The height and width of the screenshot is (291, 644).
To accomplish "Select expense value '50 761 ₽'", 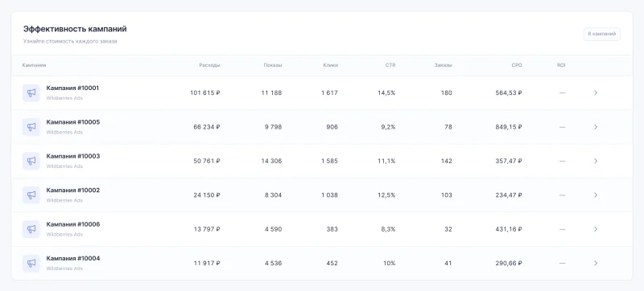I will (207, 161).
